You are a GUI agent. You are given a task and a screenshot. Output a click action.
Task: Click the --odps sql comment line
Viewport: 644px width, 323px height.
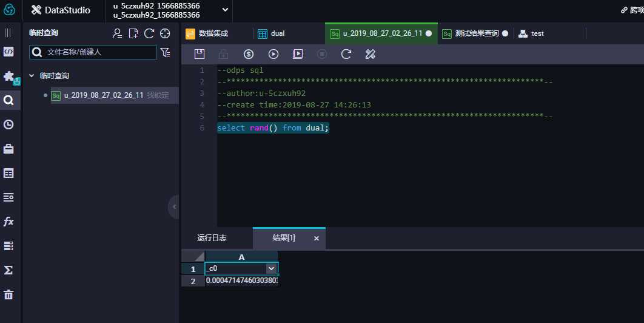(x=240, y=70)
